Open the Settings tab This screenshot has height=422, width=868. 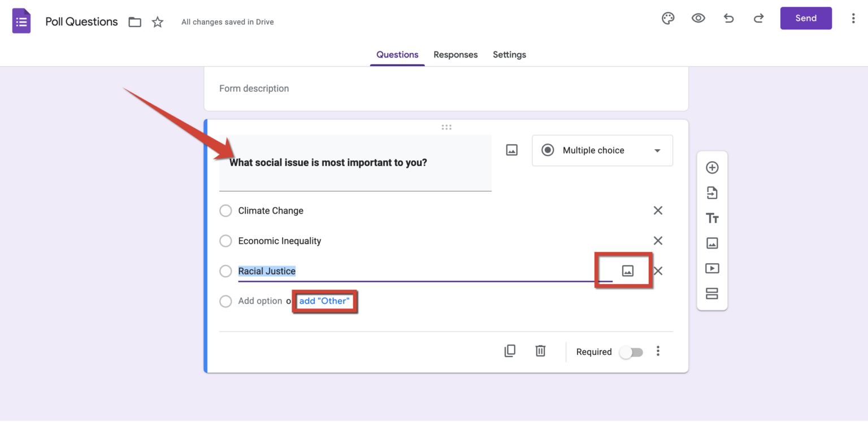(509, 54)
